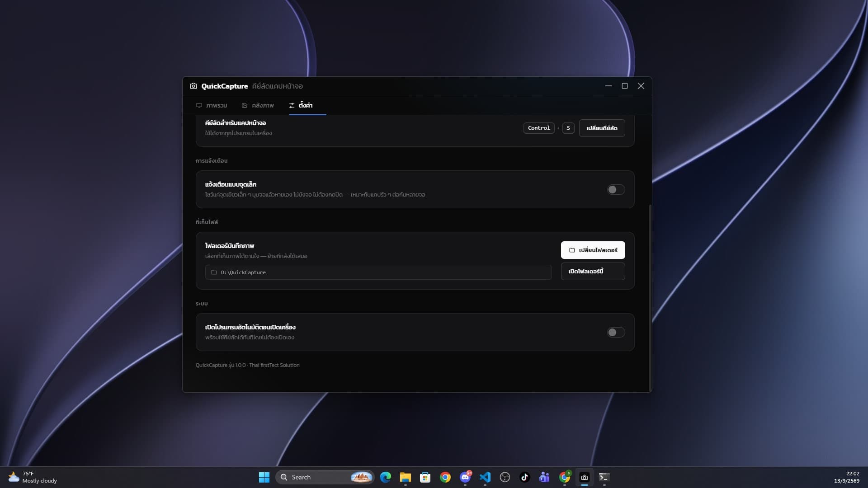
Task: Click the folder icon inside the D:\QuickCapture path box
Action: coord(214,272)
